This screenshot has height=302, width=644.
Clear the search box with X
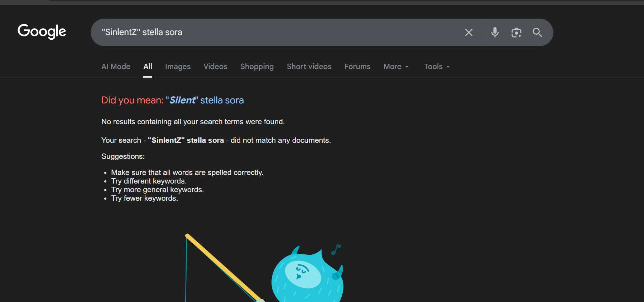click(x=468, y=33)
